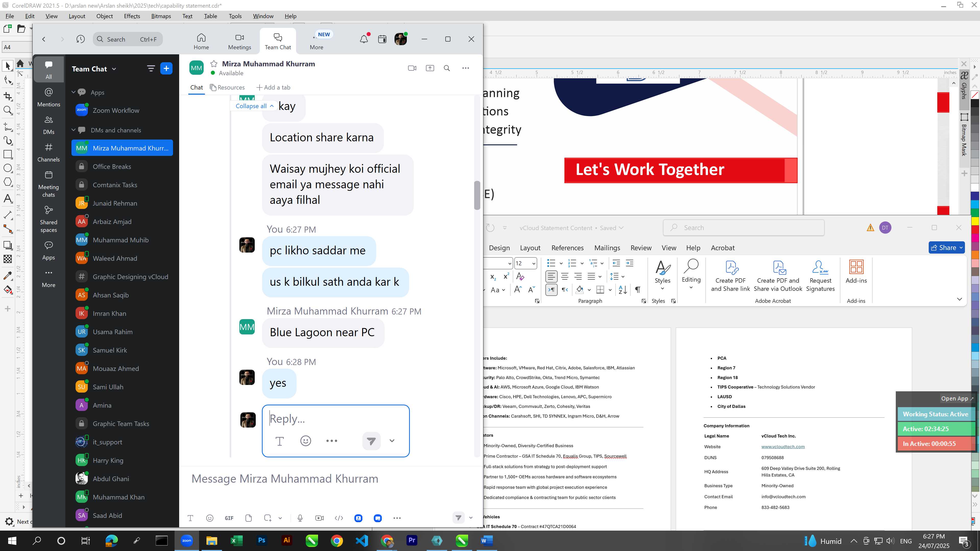Open Zoom history clock icon
The image size is (980, 551).
[x=80, y=39]
